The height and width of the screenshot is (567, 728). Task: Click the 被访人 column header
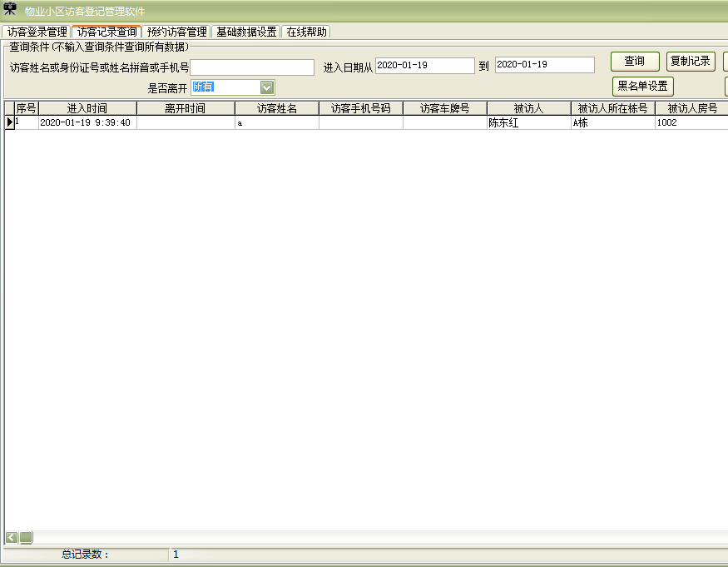coord(529,108)
